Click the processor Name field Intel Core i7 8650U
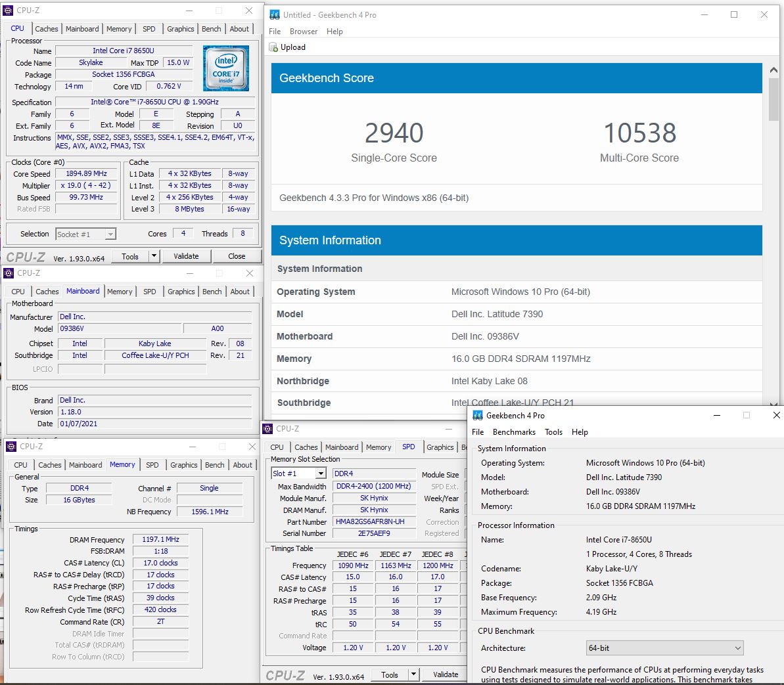Image resolution: width=784 pixels, height=685 pixels. point(124,51)
